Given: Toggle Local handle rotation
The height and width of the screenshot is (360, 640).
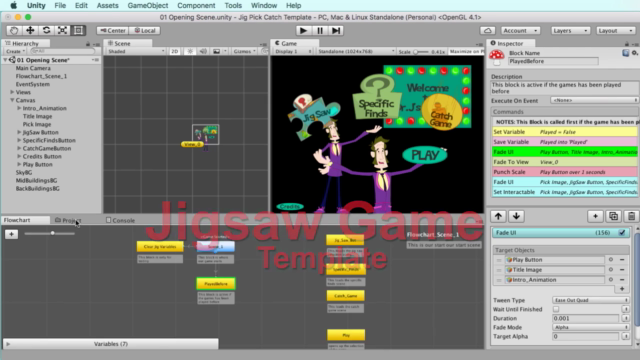Looking at the screenshot, I should click(x=145, y=31).
